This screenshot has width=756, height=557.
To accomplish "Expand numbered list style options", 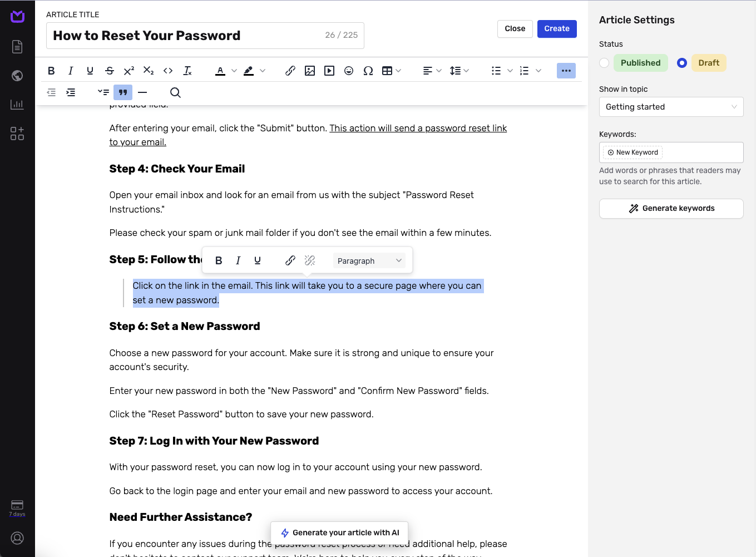I will pos(538,71).
